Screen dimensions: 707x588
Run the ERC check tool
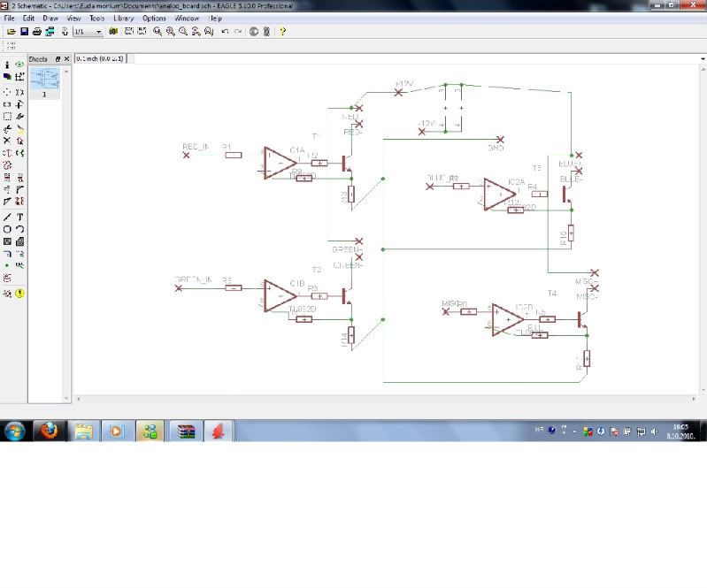click(7, 294)
